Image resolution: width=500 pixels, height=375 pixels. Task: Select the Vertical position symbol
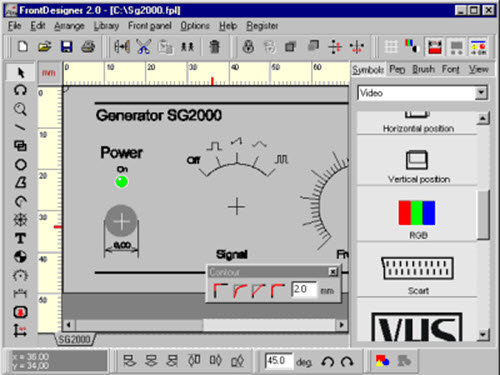(417, 161)
